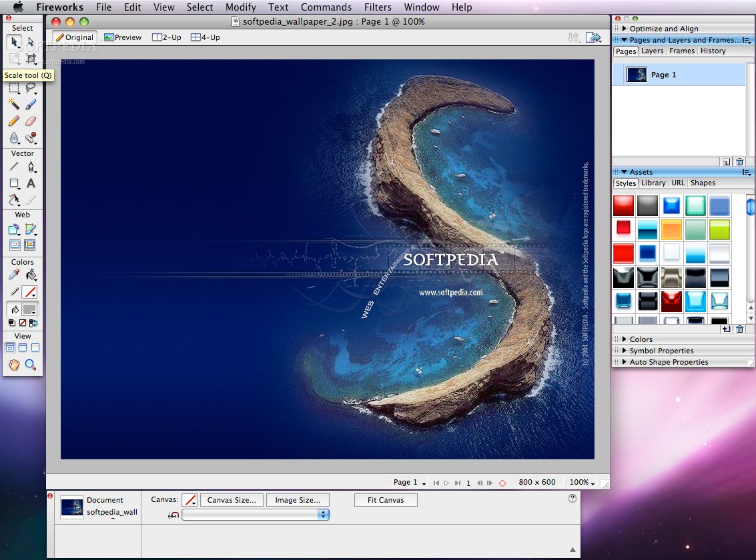Toggle Hide Slices and Hotspots mode

click(13, 245)
